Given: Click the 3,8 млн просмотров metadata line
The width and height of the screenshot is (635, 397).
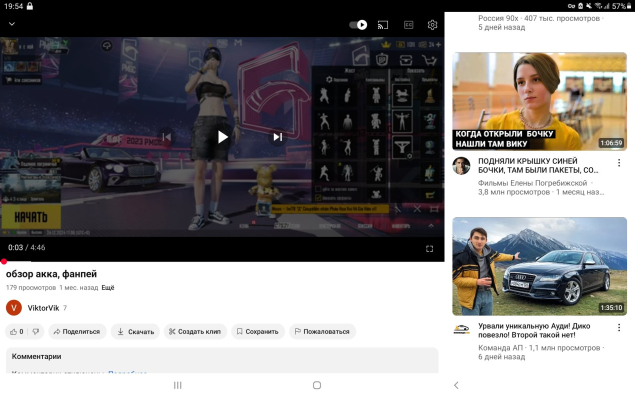Looking at the screenshot, I should pyautogui.click(x=541, y=192).
